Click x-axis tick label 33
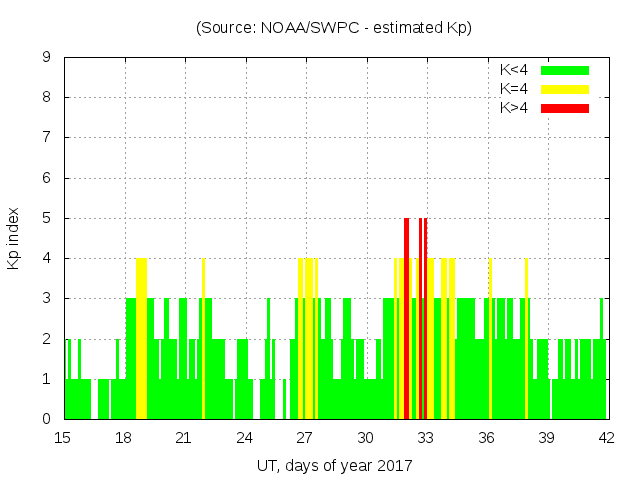640x480 pixels. point(425,437)
